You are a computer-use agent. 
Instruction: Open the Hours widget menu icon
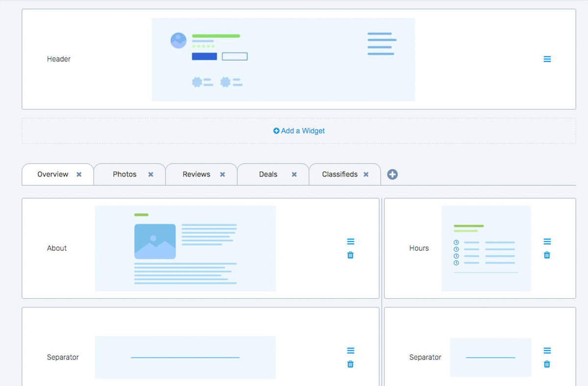point(547,241)
